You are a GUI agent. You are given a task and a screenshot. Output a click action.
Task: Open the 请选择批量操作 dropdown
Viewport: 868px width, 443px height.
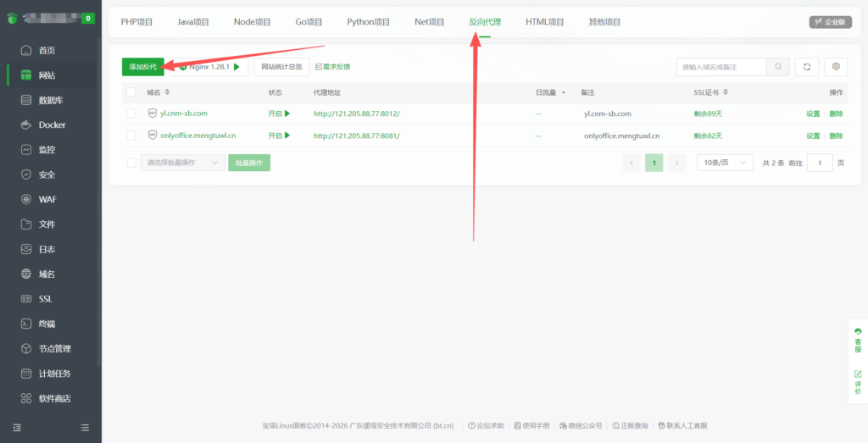[183, 163]
